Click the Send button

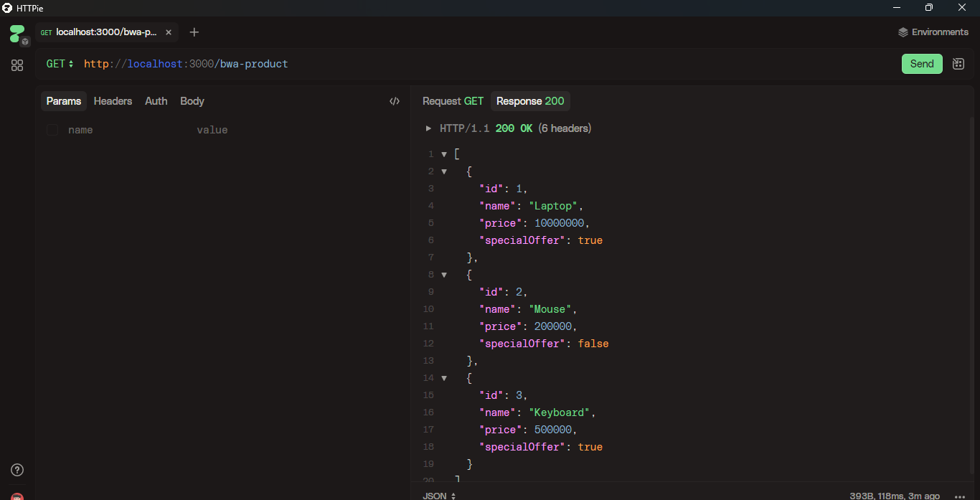point(922,63)
